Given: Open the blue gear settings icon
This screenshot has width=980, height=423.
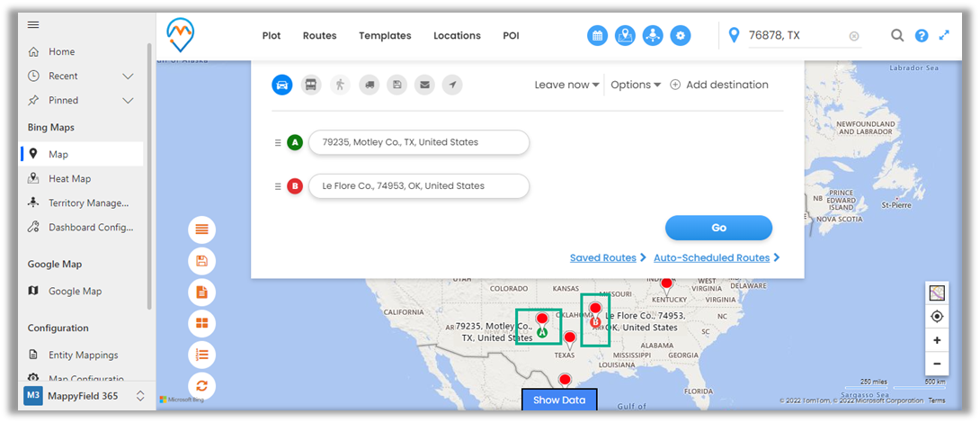Looking at the screenshot, I should pos(682,36).
